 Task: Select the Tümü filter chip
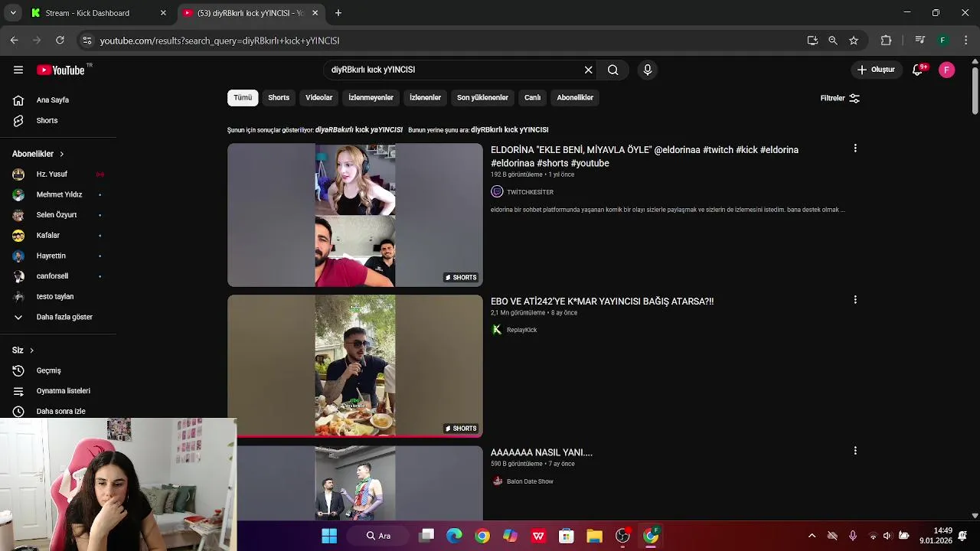pos(243,98)
